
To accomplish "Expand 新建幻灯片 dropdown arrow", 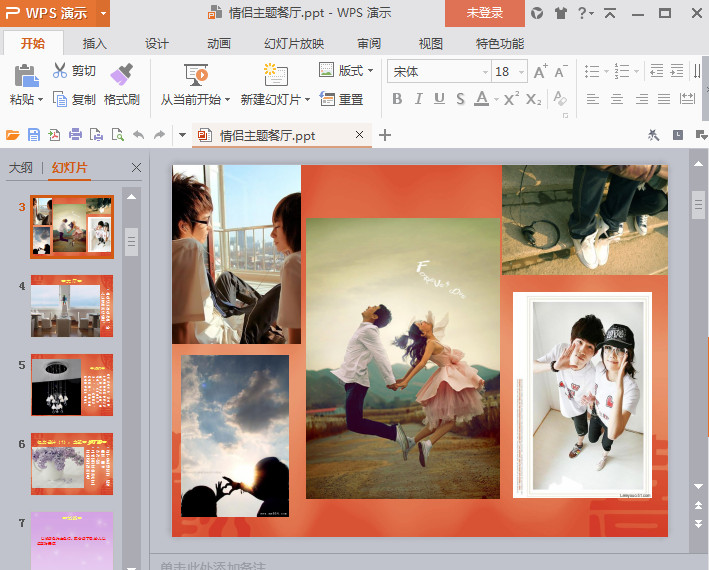I will 307,99.
